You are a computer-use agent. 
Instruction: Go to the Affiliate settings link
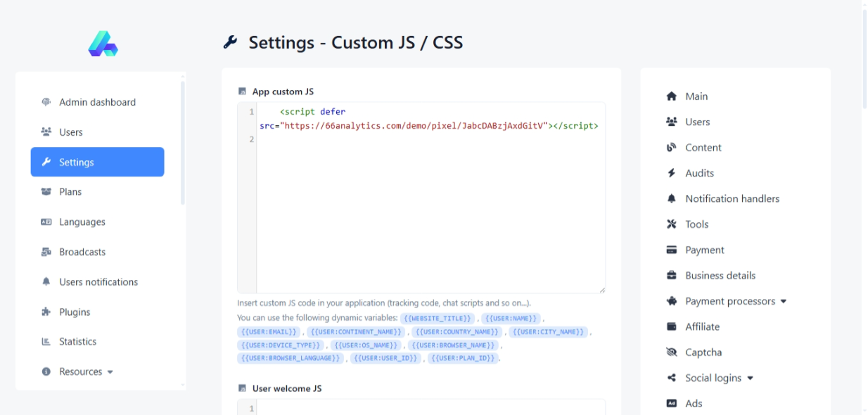[702, 326]
